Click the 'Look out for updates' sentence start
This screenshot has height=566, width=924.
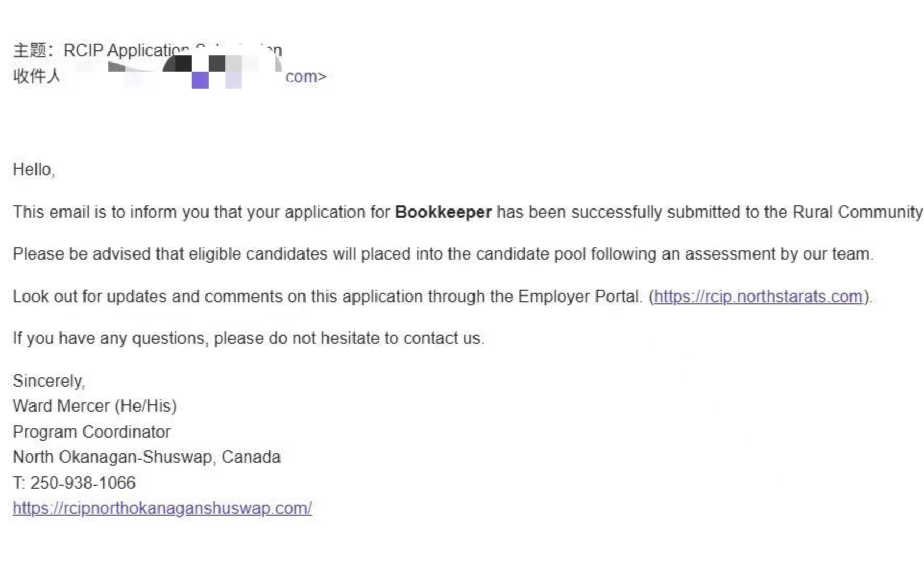(x=106, y=297)
